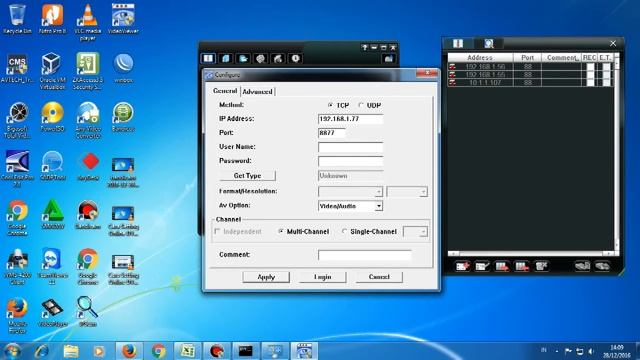Click the Password input field
The image size is (640, 360).
[x=350, y=161]
